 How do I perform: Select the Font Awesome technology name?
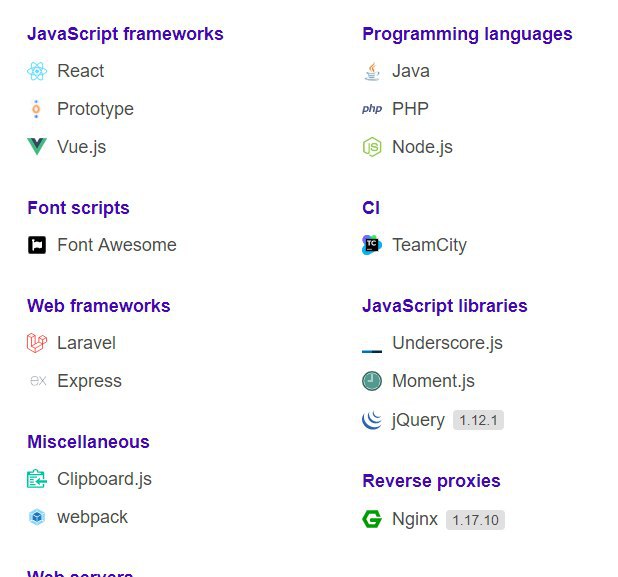click(x=117, y=245)
